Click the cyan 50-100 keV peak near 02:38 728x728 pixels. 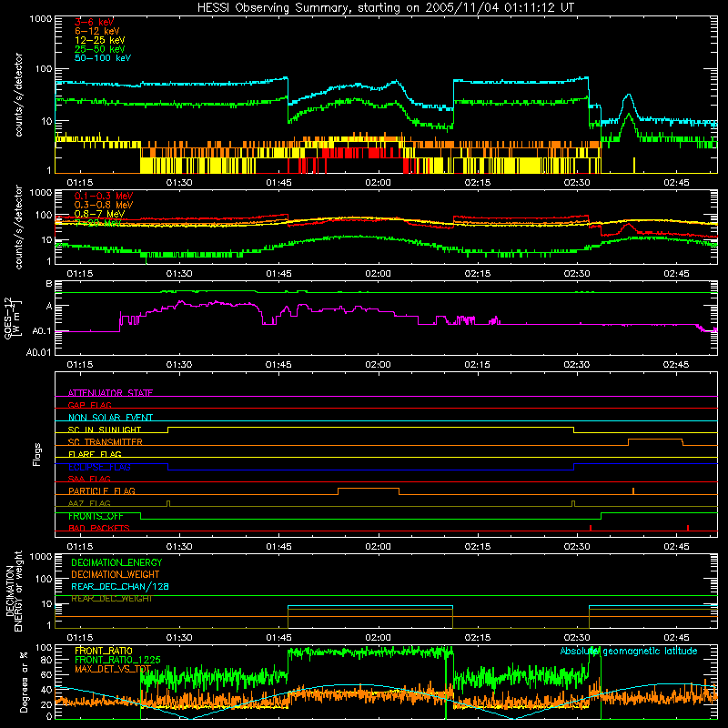(x=629, y=96)
